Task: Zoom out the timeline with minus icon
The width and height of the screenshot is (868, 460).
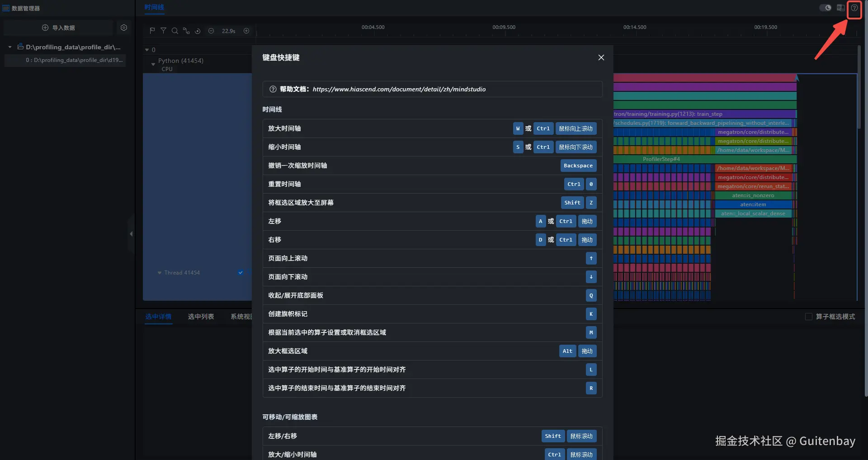Action: click(211, 31)
